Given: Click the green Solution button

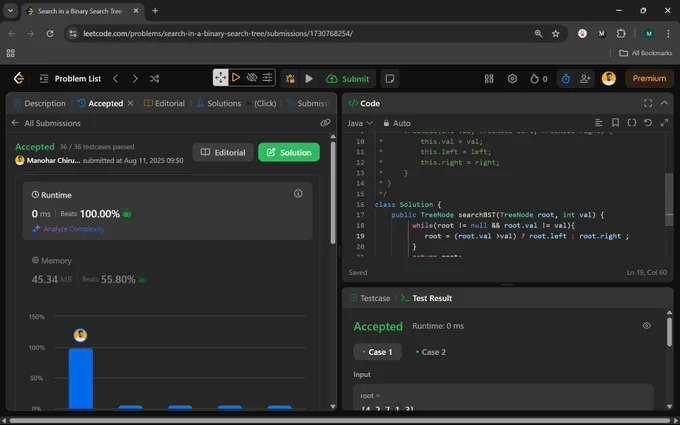Looking at the screenshot, I should tap(289, 152).
